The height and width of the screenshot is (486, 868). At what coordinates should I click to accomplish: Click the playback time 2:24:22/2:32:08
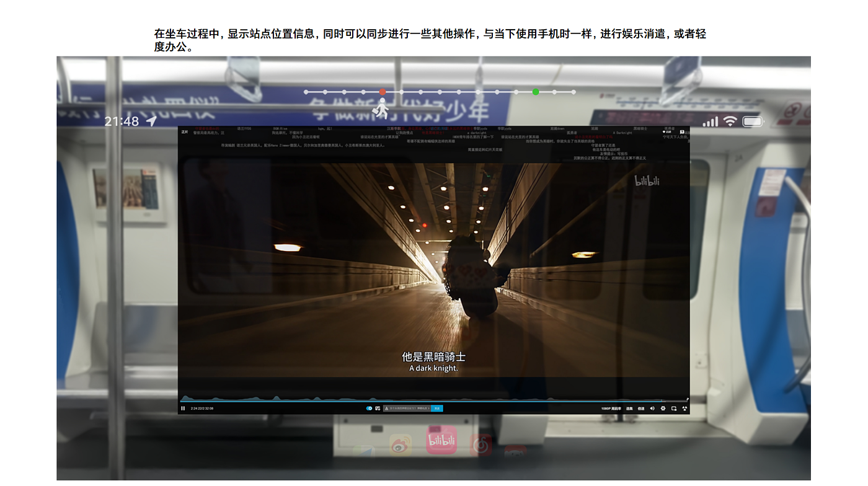202,409
